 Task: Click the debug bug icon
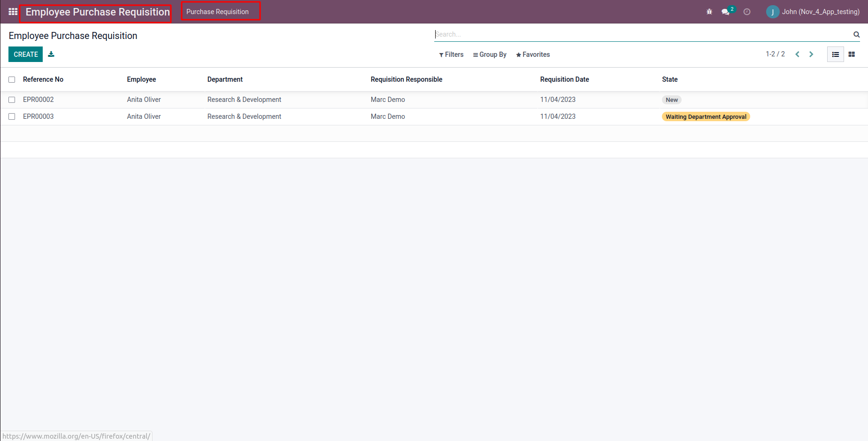(709, 12)
